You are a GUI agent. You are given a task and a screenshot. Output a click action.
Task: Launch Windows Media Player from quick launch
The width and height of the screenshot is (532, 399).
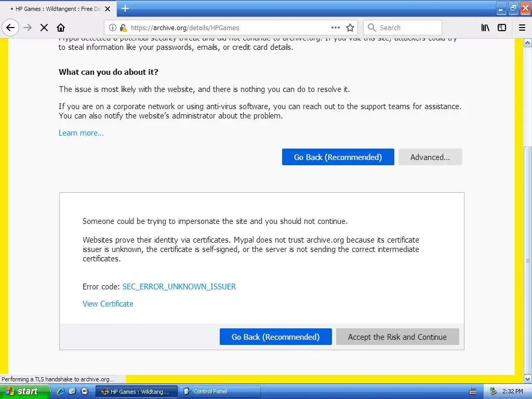pos(85,391)
